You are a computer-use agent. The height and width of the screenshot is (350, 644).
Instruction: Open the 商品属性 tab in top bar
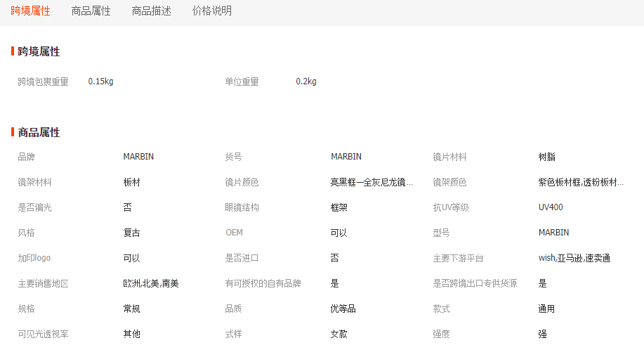[91, 11]
